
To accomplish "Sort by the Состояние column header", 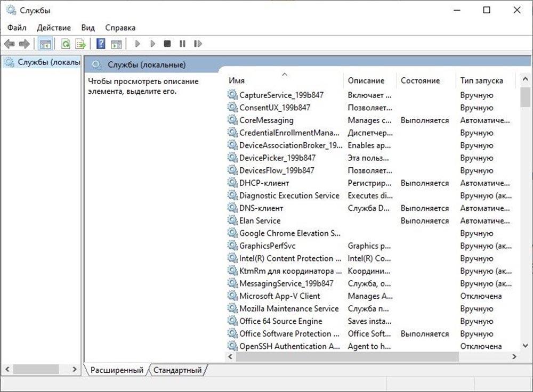I will point(426,80).
